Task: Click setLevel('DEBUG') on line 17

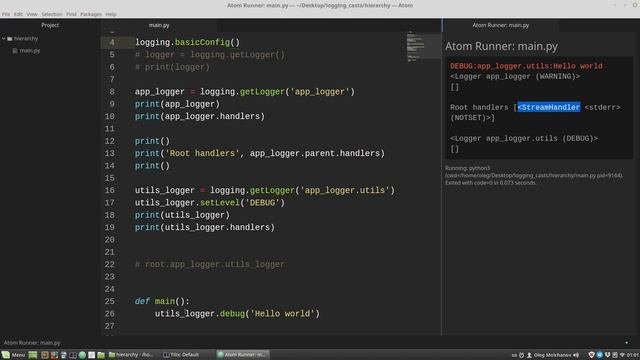Action: (x=242, y=203)
